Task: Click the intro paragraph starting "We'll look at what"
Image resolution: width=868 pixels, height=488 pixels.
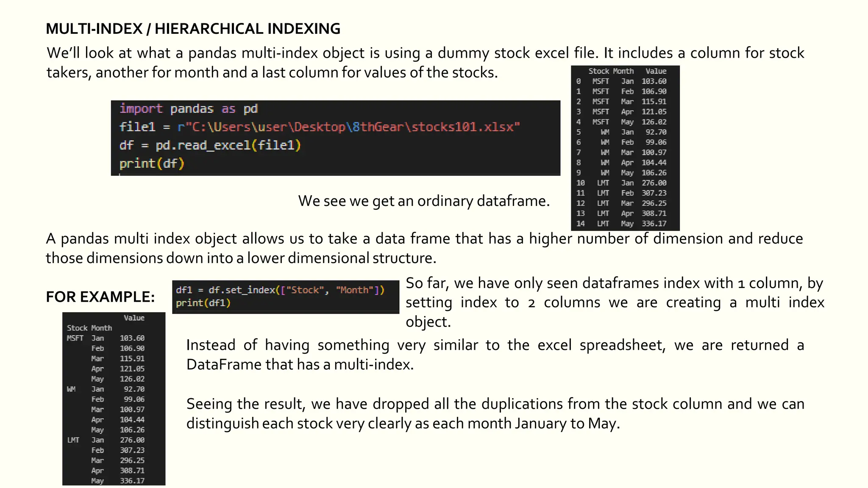Action: [x=425, y=63]
